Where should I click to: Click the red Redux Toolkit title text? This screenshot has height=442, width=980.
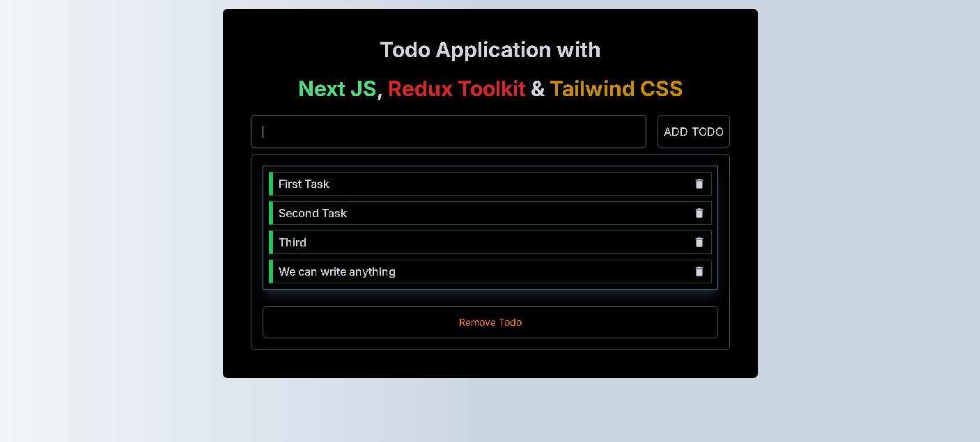(x=456, y=89)
